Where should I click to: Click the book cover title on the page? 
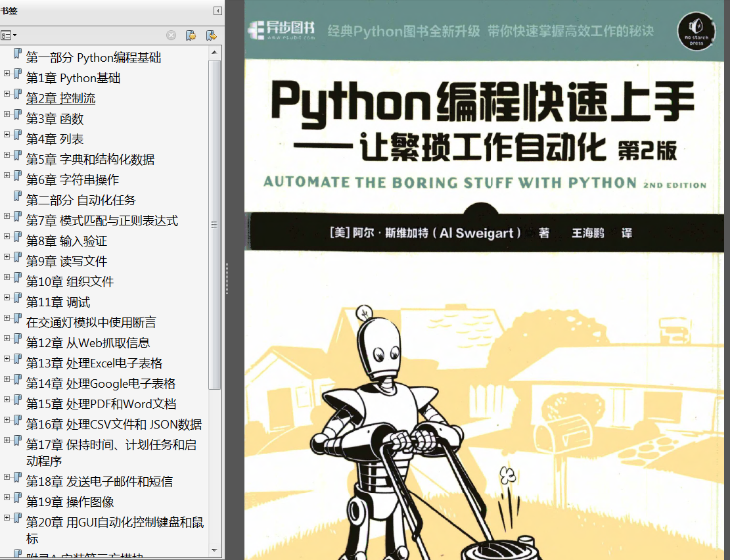pos(482,103)
